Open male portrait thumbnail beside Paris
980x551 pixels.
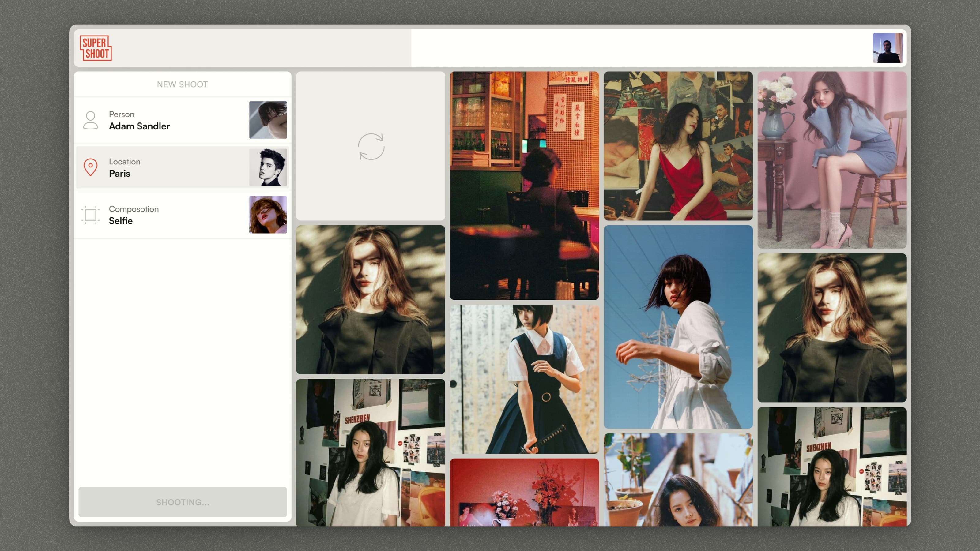[x=268, y=167]
